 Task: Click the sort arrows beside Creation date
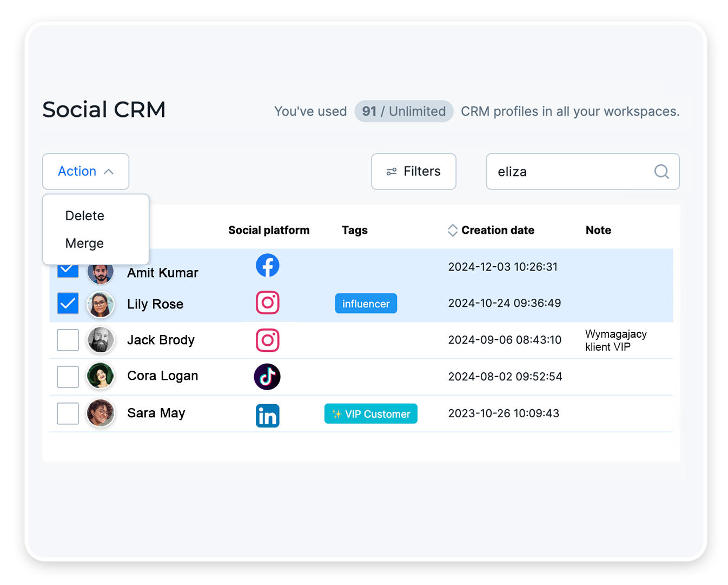pos(453,230)
